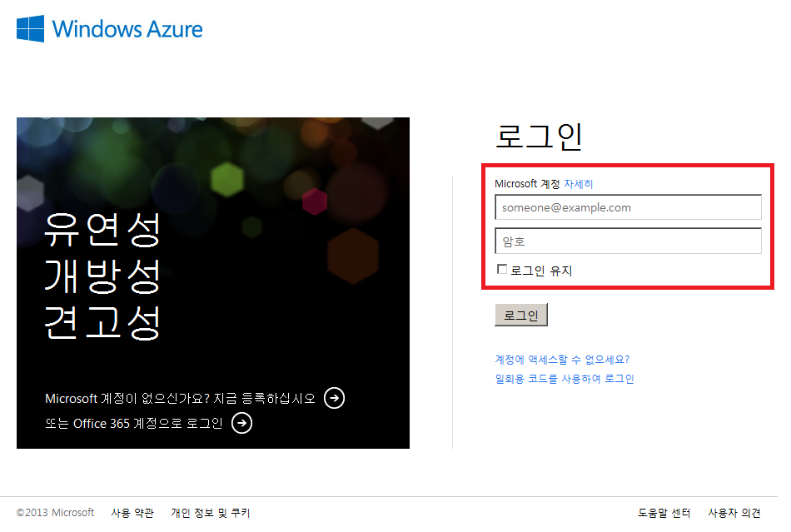Check the 로그인 유지 checkbox

click(502, 269)
